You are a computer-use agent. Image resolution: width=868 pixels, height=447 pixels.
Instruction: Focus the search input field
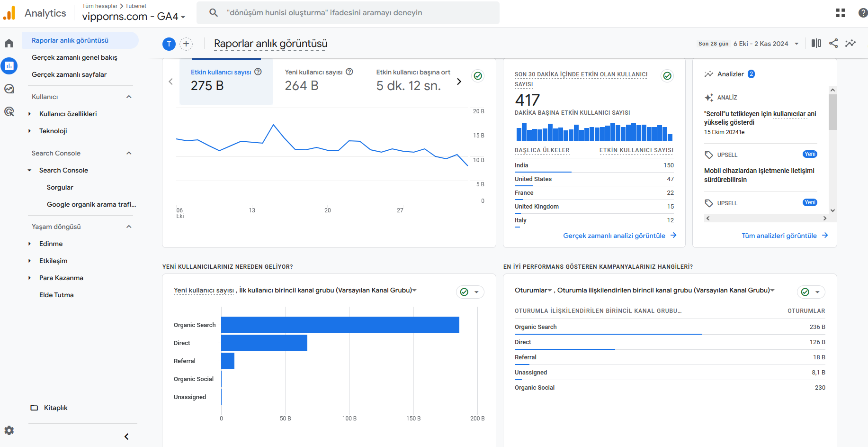[348, 13]
